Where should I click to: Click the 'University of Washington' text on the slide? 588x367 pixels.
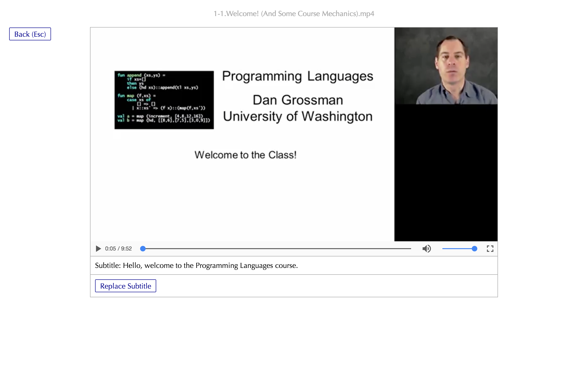298,116
